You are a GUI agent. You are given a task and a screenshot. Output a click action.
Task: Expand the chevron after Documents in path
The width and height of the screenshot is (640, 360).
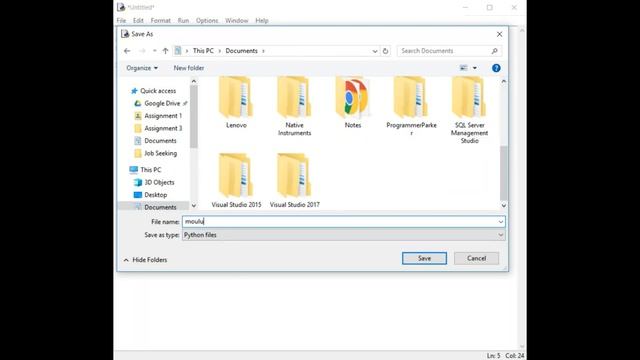263,51
